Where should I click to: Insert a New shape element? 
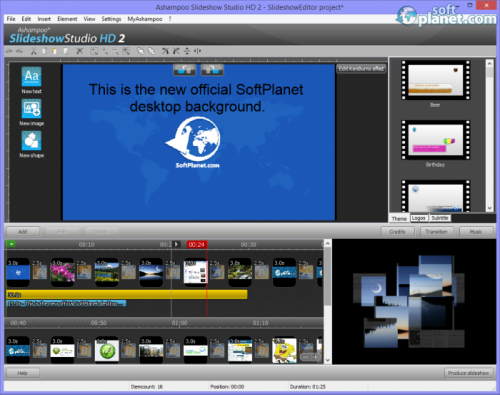pyautogui.click(x=32, y=144)
